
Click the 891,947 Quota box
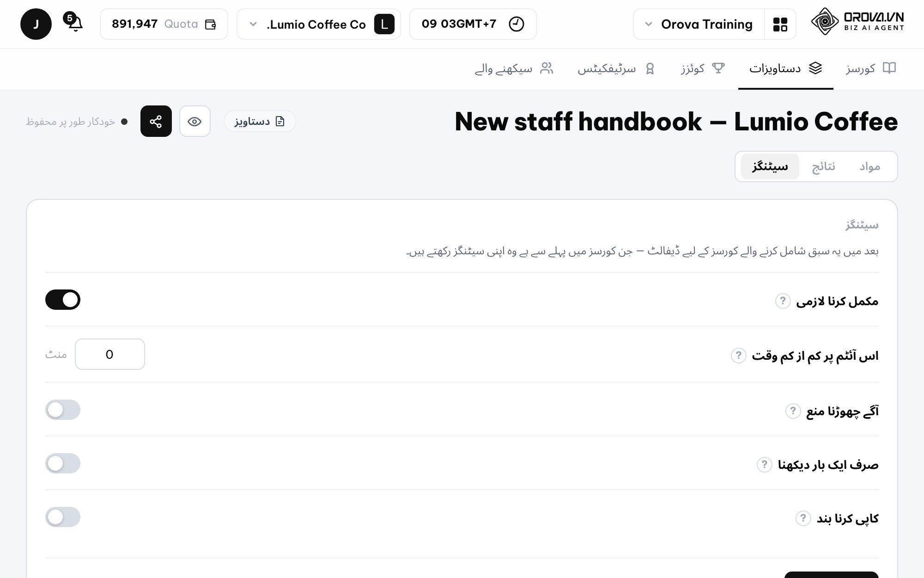(x=164, y=24)
